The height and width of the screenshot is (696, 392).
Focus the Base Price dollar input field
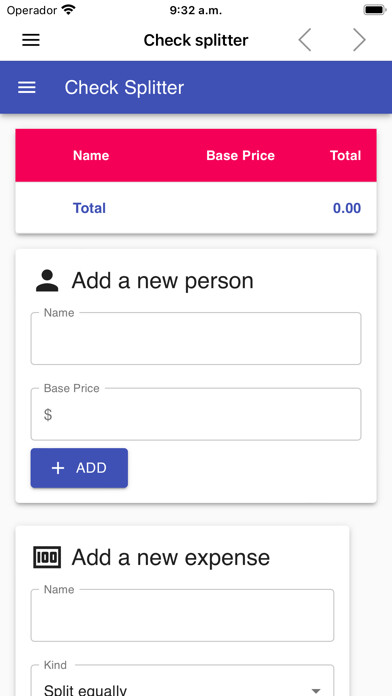[196, 415]
